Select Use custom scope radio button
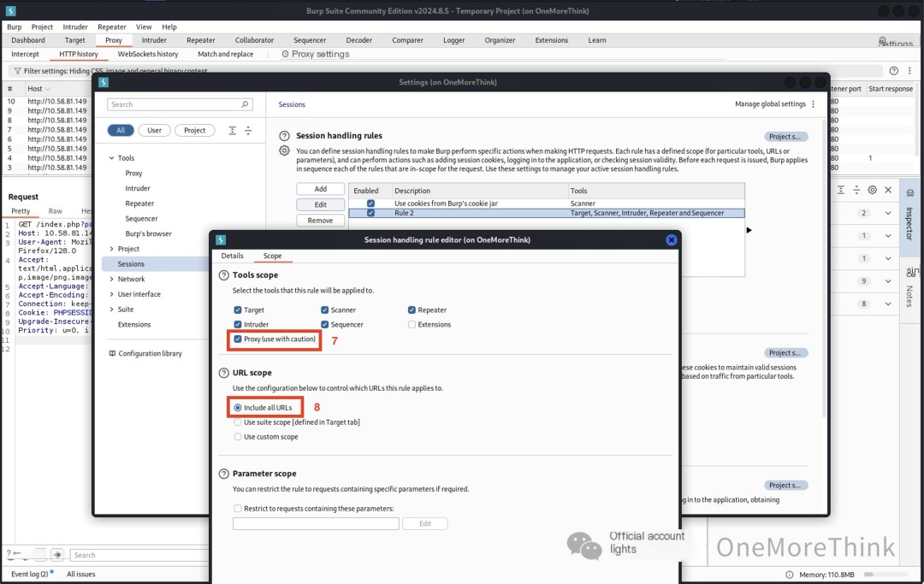 click(238, 437)
